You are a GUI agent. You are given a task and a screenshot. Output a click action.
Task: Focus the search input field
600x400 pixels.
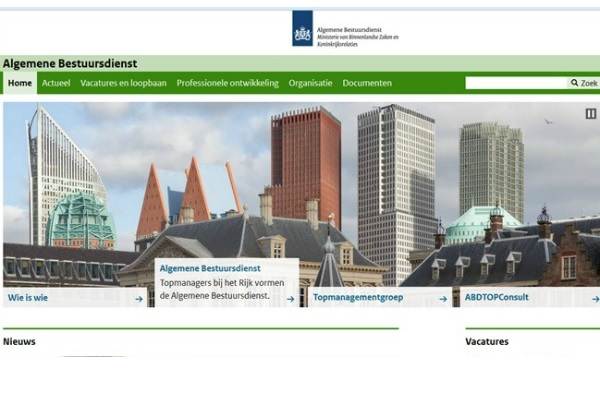[516, 83]
